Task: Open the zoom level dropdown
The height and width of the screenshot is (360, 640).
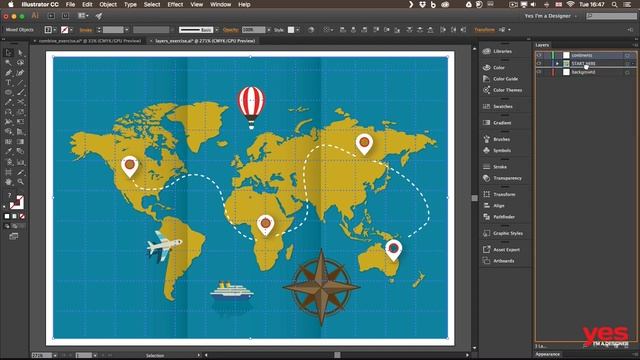Action: [x=55, y=356]
